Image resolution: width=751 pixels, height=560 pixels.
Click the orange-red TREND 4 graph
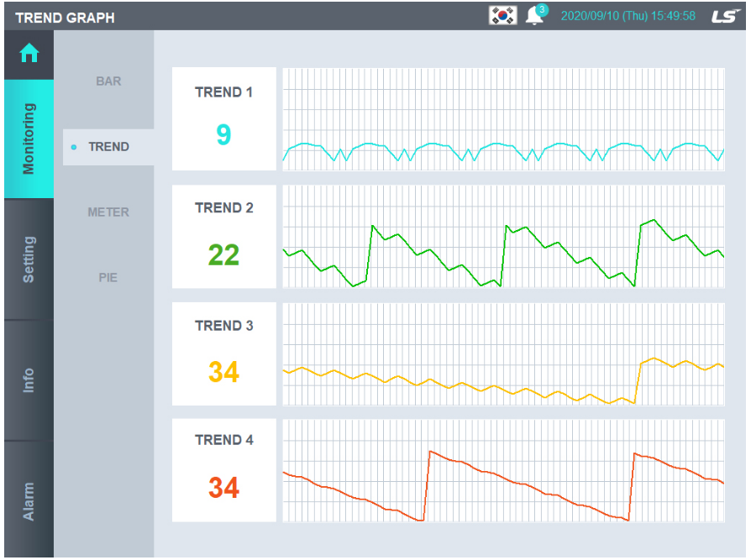pos(503,470)
